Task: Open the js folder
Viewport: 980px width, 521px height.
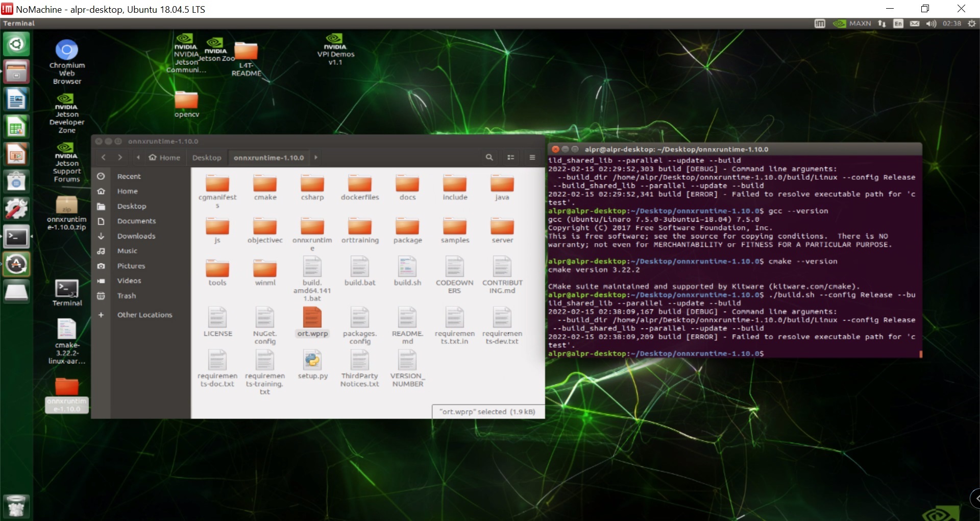Action: pyautogui.click(x=217, y=230)
